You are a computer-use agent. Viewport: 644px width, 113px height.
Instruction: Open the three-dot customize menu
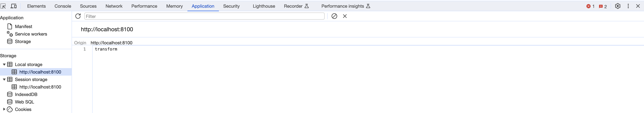click(628, 6)
